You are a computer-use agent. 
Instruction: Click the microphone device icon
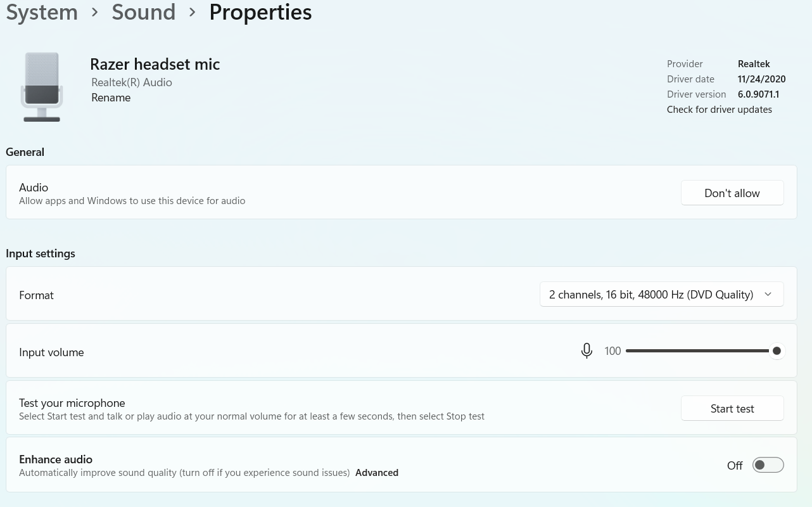tap(42, 87)
